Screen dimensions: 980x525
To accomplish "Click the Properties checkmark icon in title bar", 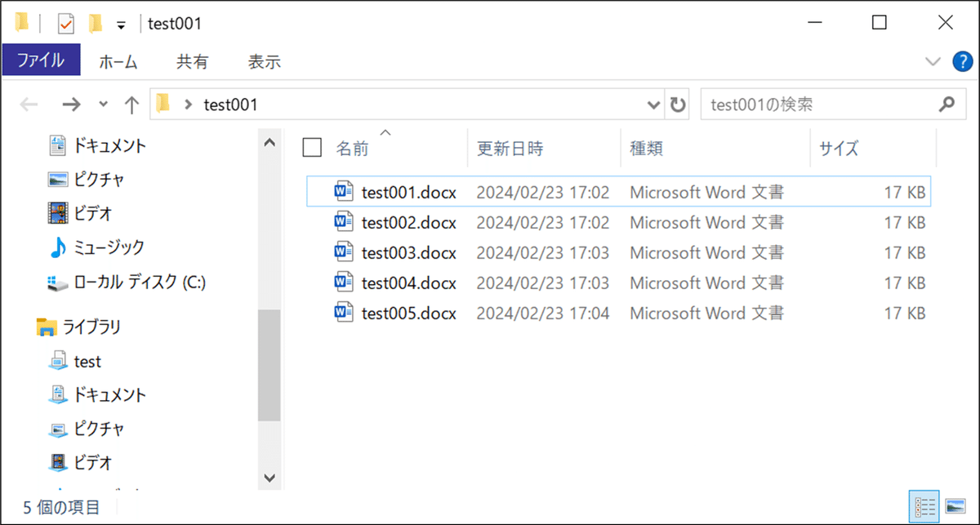I will 66,24.
